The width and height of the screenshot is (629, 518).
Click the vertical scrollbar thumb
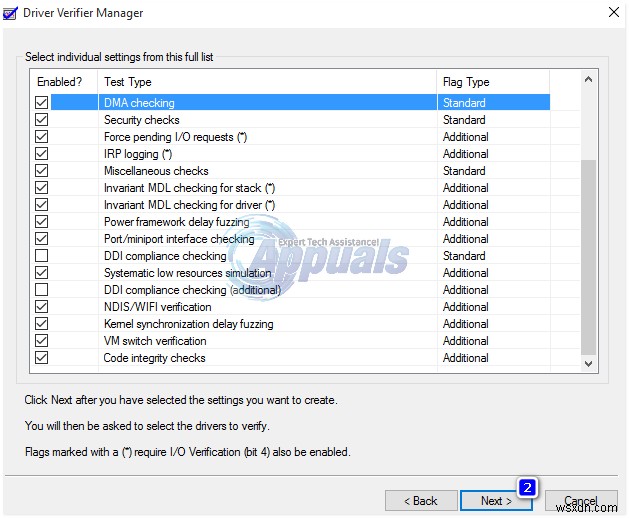pyautogui.click(x=588, y=258)
